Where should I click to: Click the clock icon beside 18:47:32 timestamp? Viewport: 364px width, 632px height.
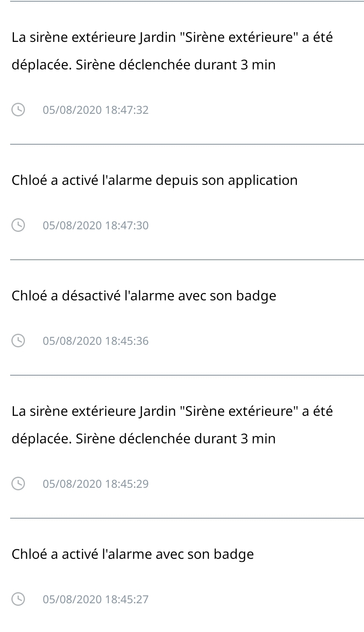(18, 110)
